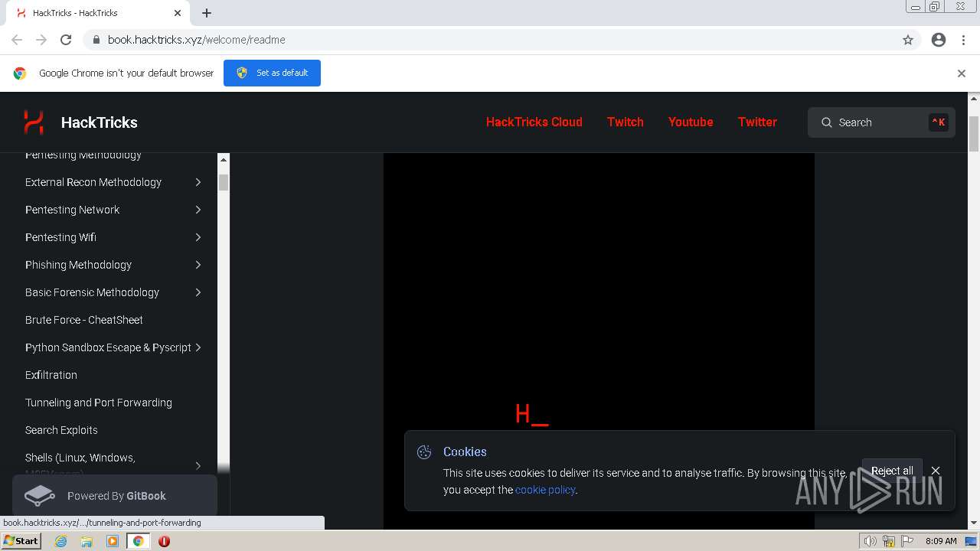Click the HackTricks site title
This screenshot has width=980, height=551.
pos(100,122)
